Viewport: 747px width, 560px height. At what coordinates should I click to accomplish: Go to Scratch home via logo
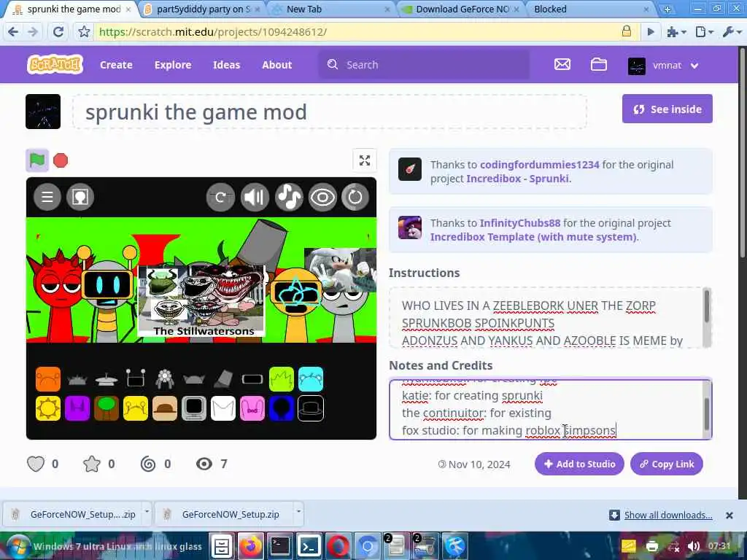[55, 65]
